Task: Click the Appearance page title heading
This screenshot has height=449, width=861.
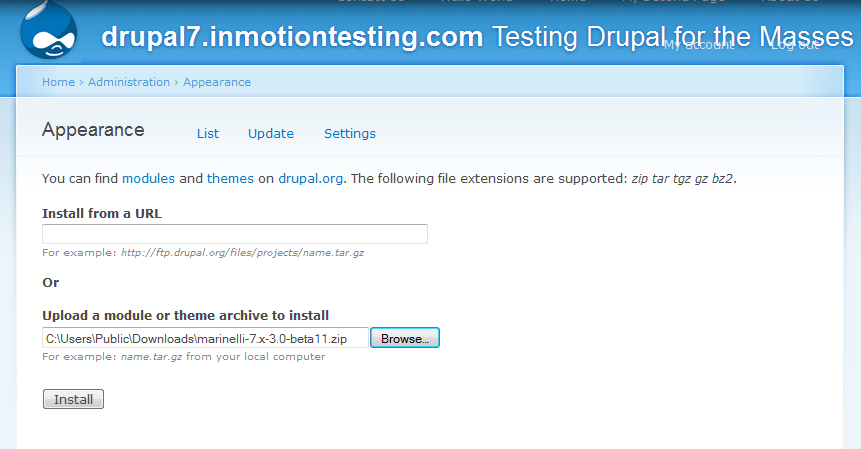Action: (x=93, y=130)
